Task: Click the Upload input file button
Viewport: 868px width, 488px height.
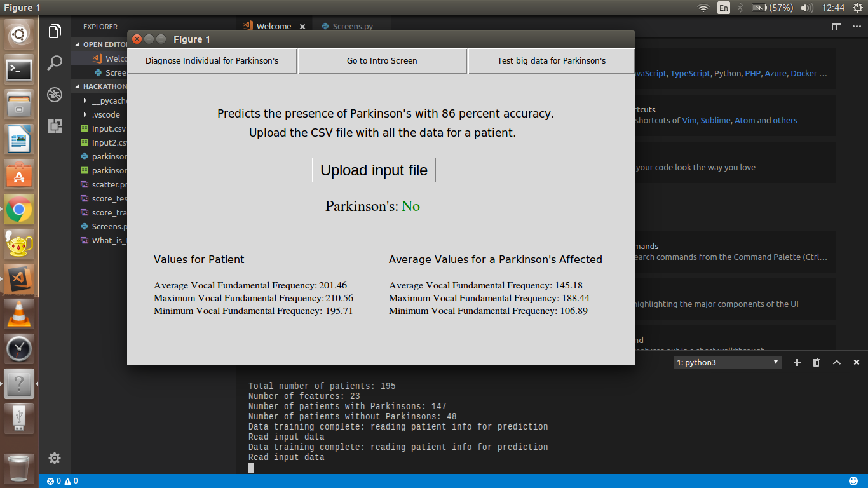Action: point(374,170)
